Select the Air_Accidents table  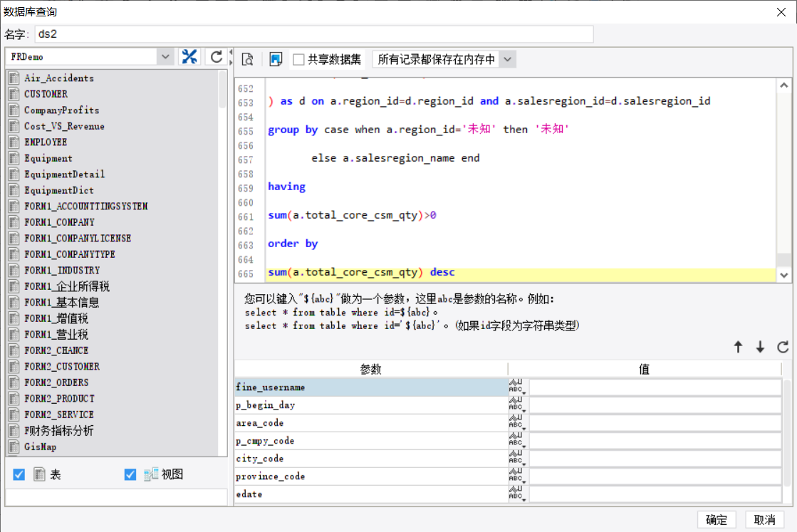coord(59,78)
